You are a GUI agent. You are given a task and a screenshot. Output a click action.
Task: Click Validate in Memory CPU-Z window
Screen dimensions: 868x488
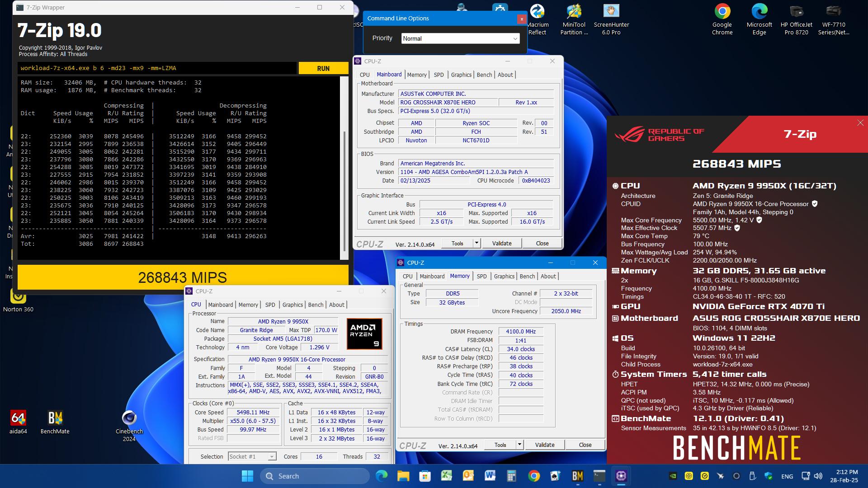pyautogui.click(x=545, y=445)
